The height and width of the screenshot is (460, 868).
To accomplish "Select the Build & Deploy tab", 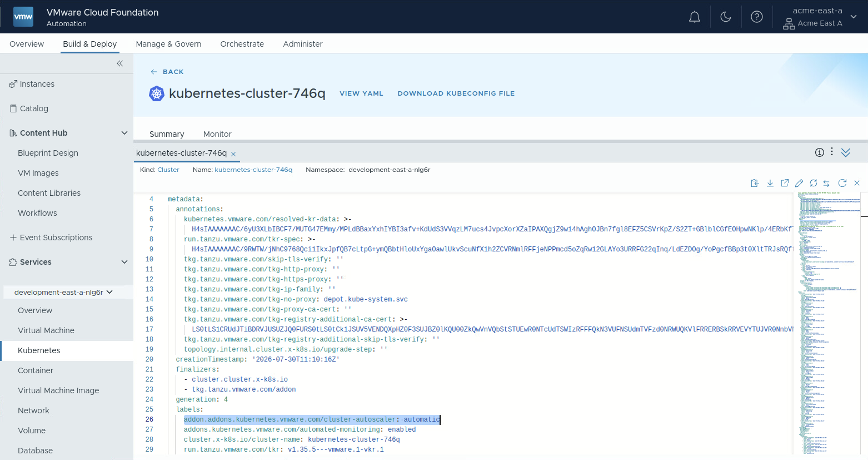I will click(x=90, y=44).
